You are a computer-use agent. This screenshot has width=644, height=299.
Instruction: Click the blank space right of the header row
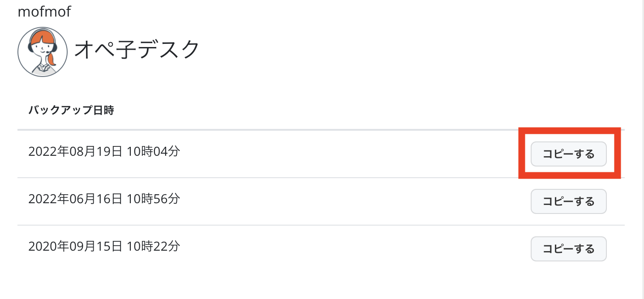(x=358, y=110)
